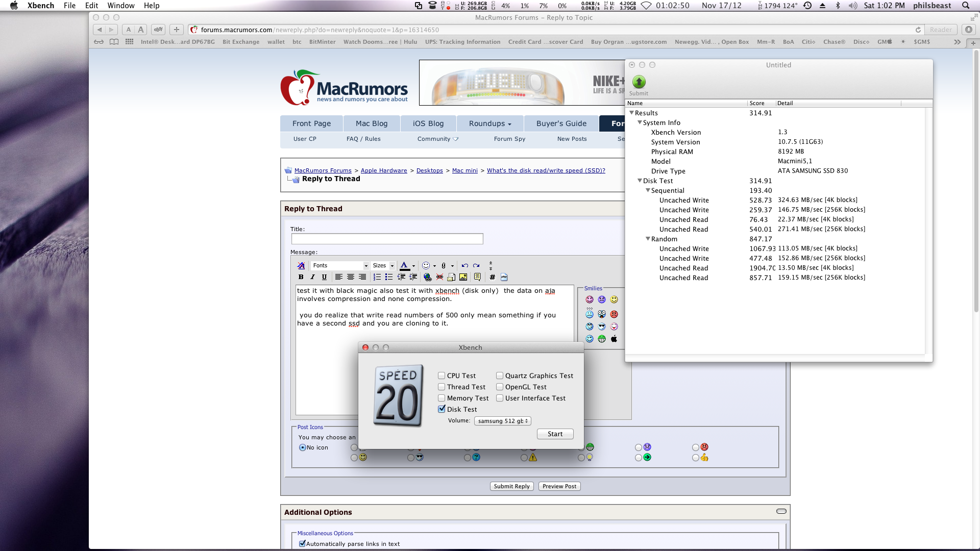Center-align message text
Screen dimensions: 980x551
351,277
